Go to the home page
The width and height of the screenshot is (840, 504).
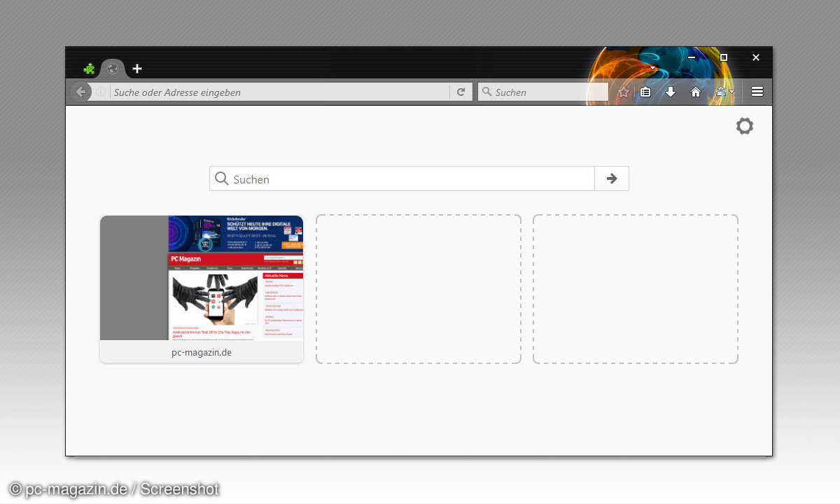696,92
